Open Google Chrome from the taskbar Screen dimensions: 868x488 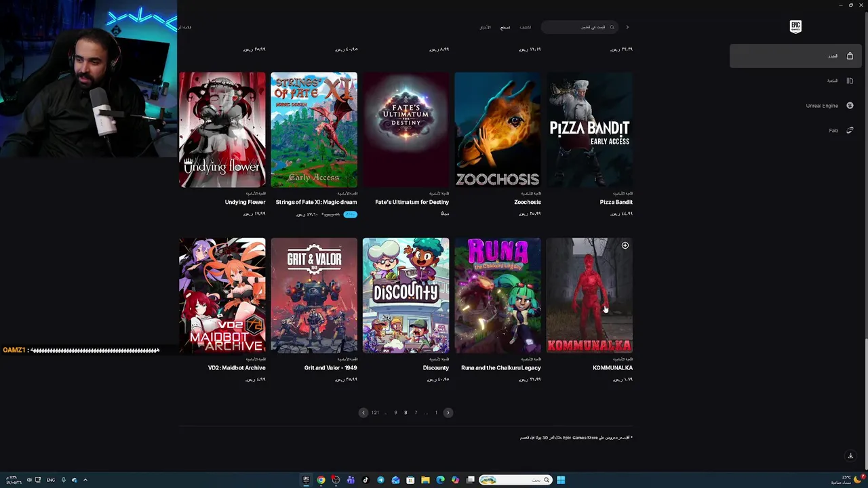point(321,480)
